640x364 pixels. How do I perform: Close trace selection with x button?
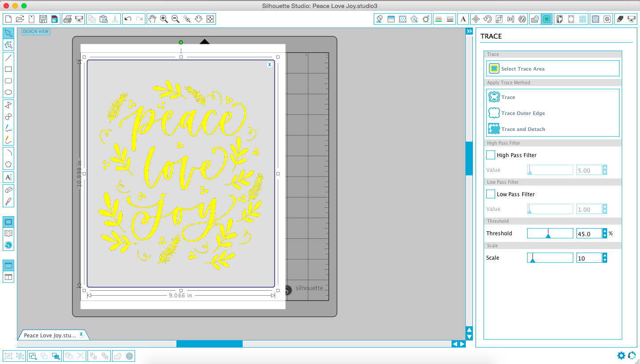click(269, 65)
